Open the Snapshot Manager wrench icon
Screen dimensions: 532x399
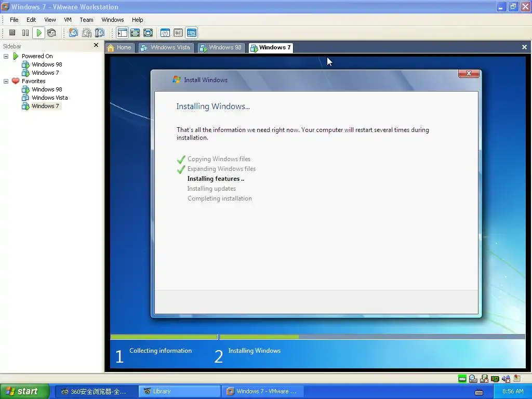pos(99,33)
